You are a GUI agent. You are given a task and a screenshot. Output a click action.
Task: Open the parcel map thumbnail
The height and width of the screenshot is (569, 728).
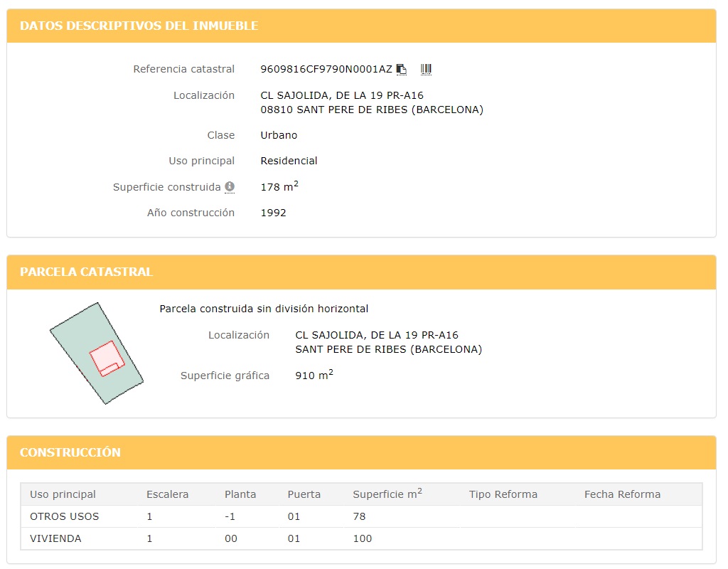(97, 353)
